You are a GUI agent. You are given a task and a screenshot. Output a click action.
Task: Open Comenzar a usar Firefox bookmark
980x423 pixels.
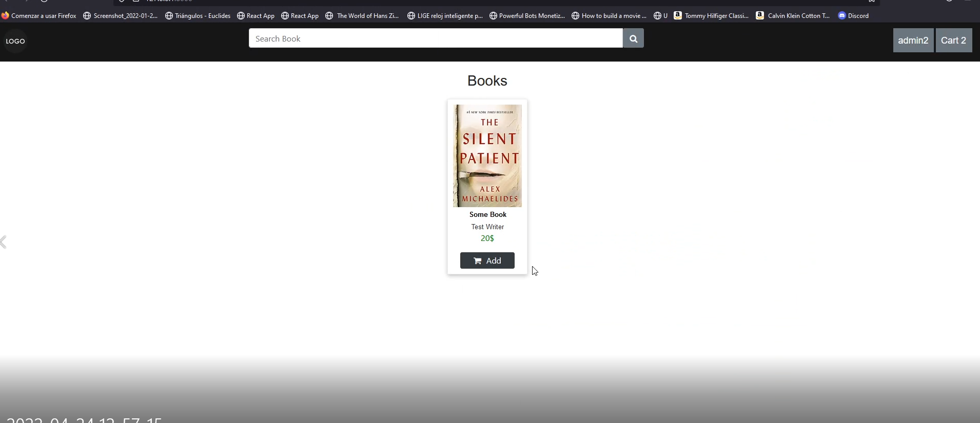pyautogui.click(x=39, y=16)
